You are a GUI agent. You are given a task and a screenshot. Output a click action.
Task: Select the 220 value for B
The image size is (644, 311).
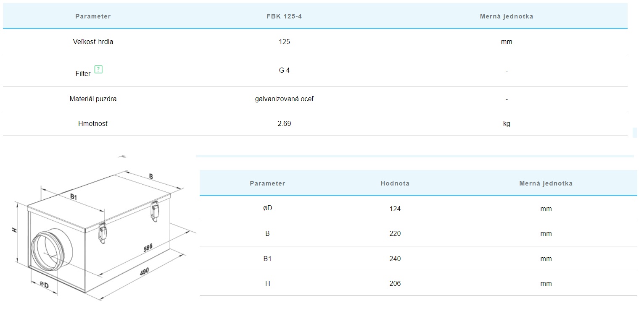[x=395, y=233]
